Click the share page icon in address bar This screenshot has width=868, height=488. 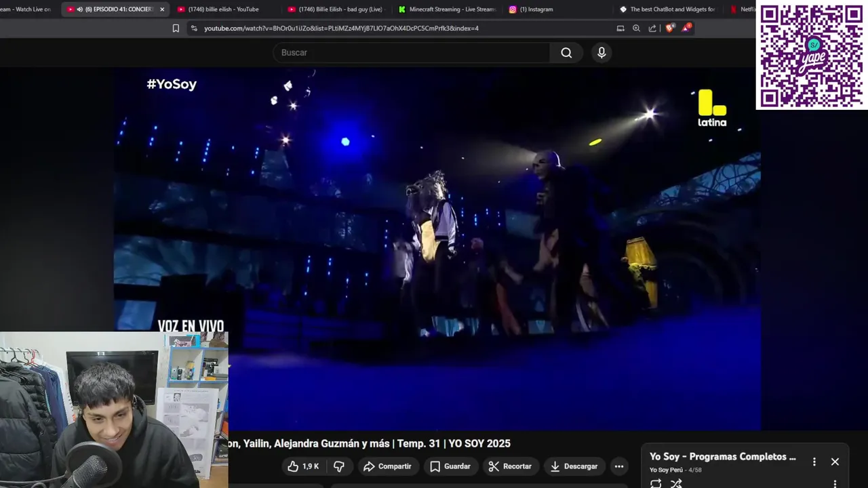point(652,28)
